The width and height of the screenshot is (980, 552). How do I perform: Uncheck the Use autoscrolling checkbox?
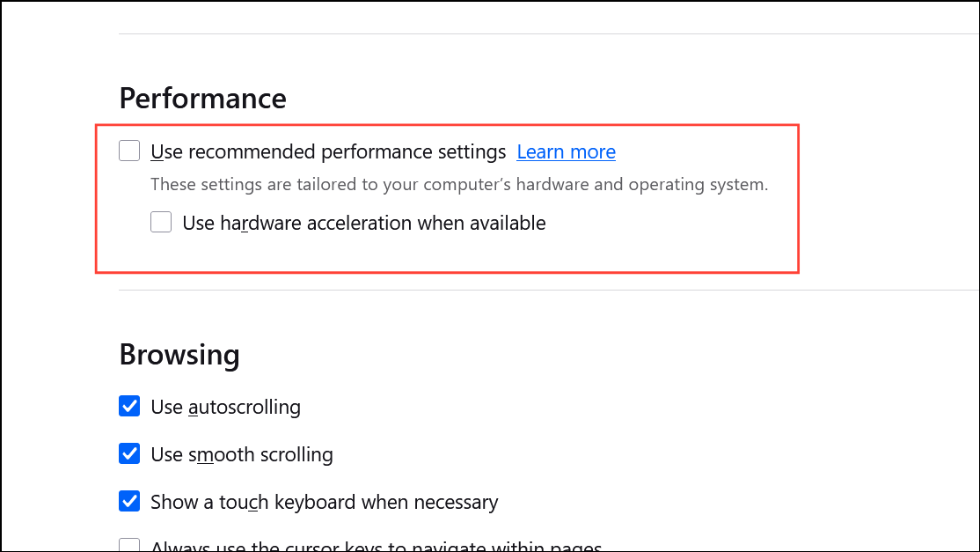pyautogui.click(x=129, y=407)
